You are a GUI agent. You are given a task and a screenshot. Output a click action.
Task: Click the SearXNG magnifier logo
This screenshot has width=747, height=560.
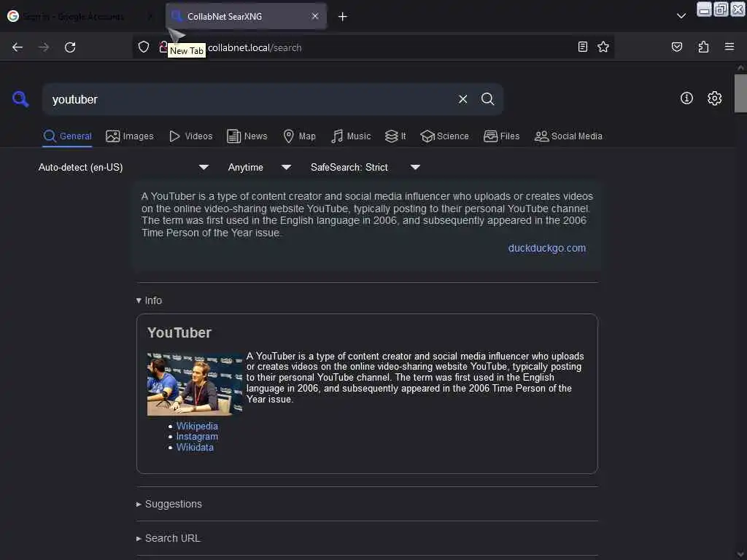coord(20,99)
